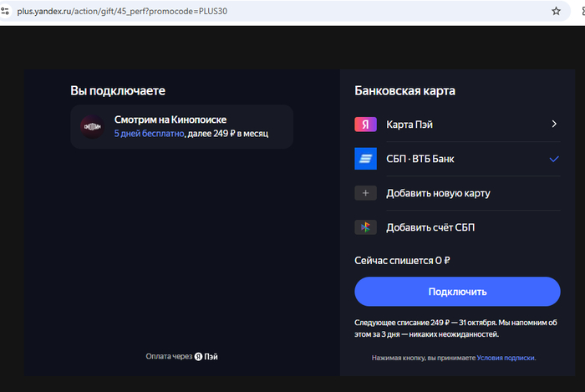
Task: Select the Карта Пэй payment method
Action: 457,125
